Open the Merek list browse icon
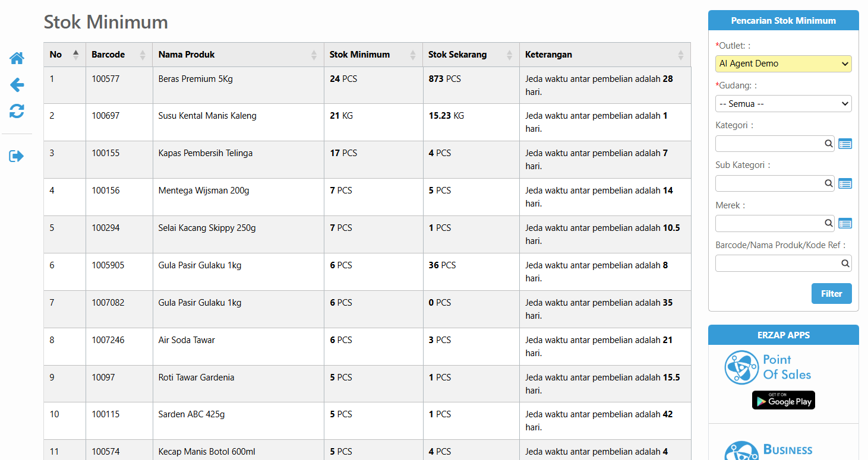Image resolution: width=868 pixels, height=460 pixels. 845,223
